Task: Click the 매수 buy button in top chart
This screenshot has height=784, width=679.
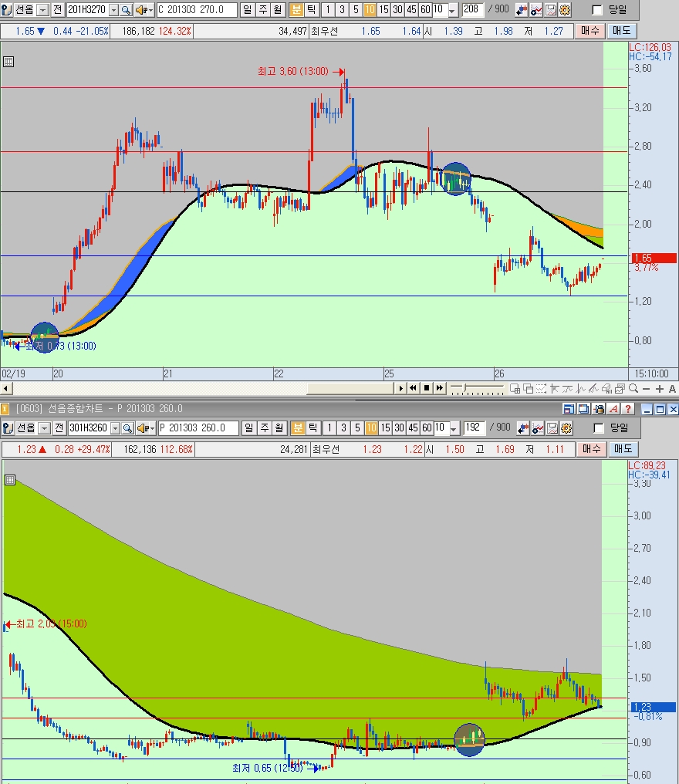Action: pyautogui.click(x=590, y=31)
